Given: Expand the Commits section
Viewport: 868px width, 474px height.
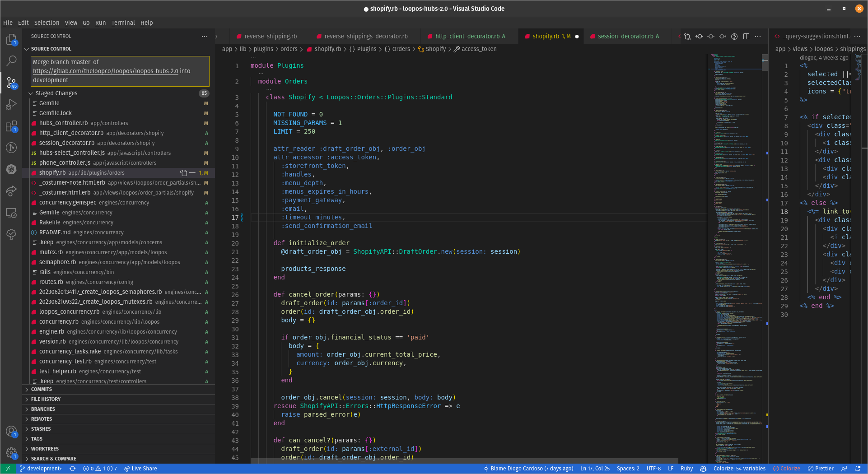Looking at the screenshot, I should point(118,389).
